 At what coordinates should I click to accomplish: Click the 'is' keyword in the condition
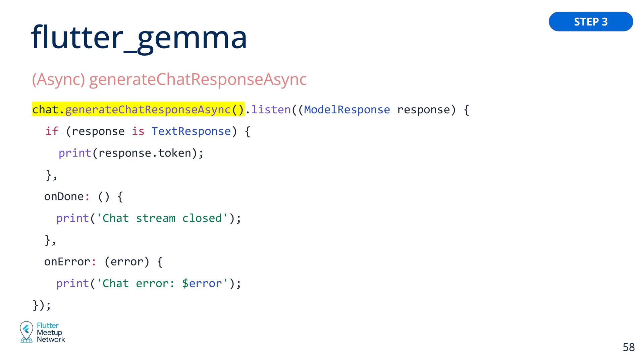click(x=138, y=131)
